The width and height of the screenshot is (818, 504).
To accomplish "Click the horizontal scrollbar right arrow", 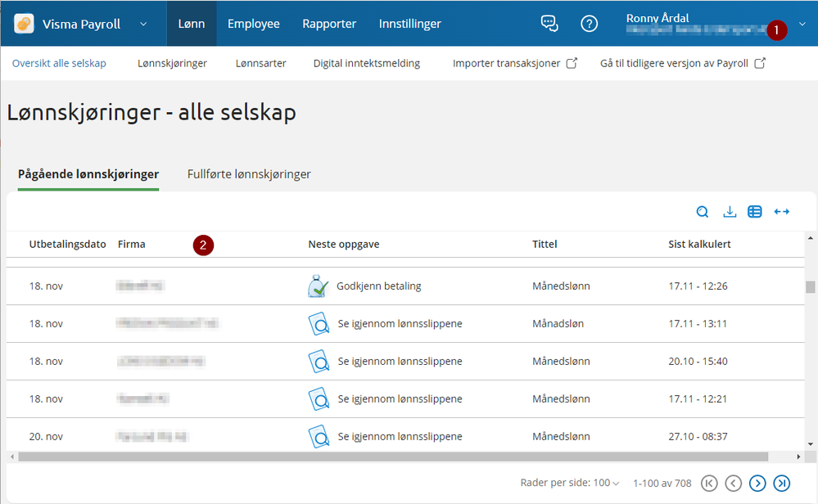I will pyautogui.click(x=798, y=457).
